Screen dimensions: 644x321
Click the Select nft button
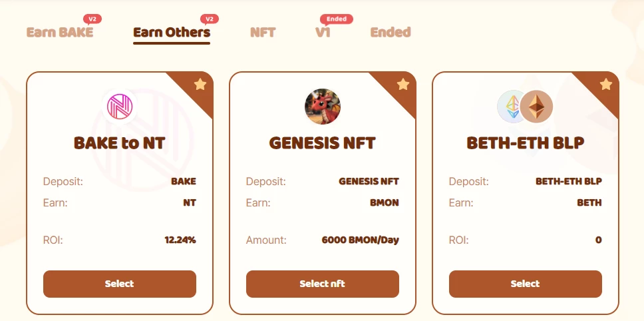click(323, 284)
